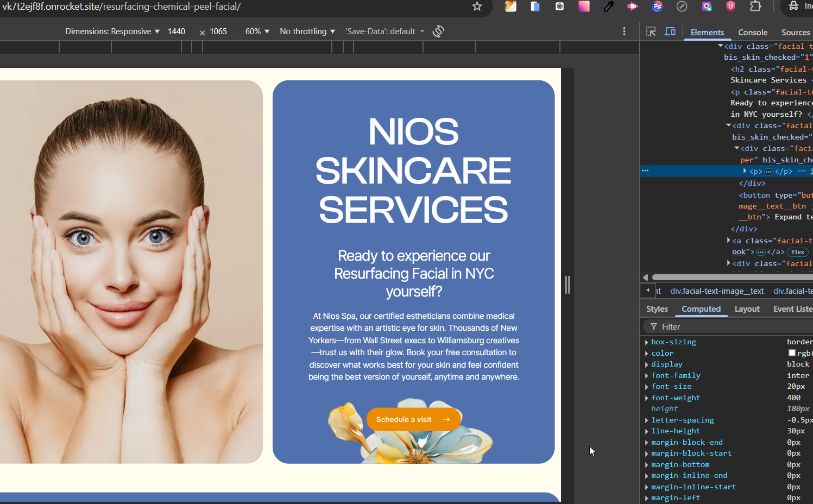
Task: Activate the eyedropper color picker extension
Action: [608, 7]
